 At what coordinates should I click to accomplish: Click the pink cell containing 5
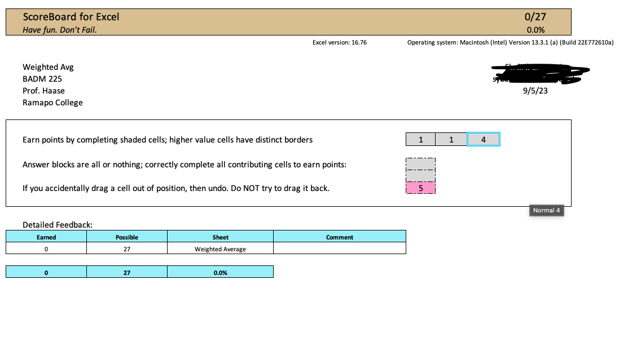click(420, 188)
